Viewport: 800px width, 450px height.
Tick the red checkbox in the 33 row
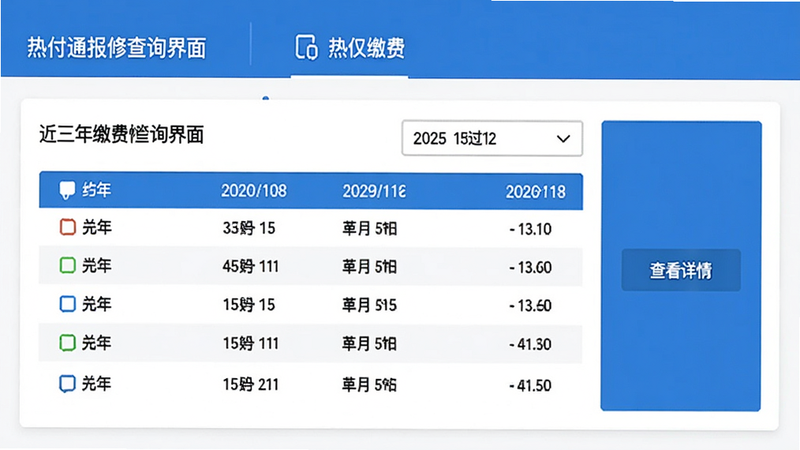tap(67, 227)
